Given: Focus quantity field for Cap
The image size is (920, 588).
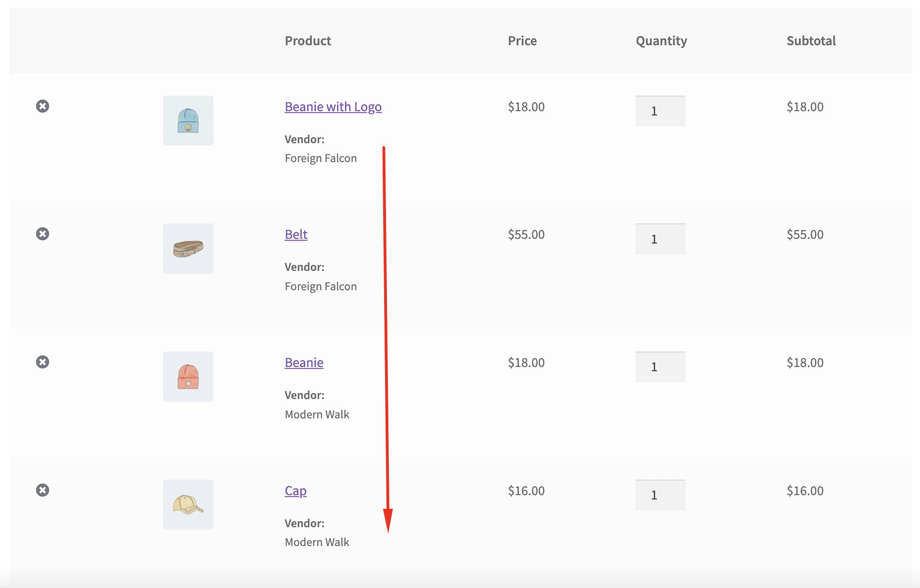Looking at the screenshot, I should click(x=660, y=495).
